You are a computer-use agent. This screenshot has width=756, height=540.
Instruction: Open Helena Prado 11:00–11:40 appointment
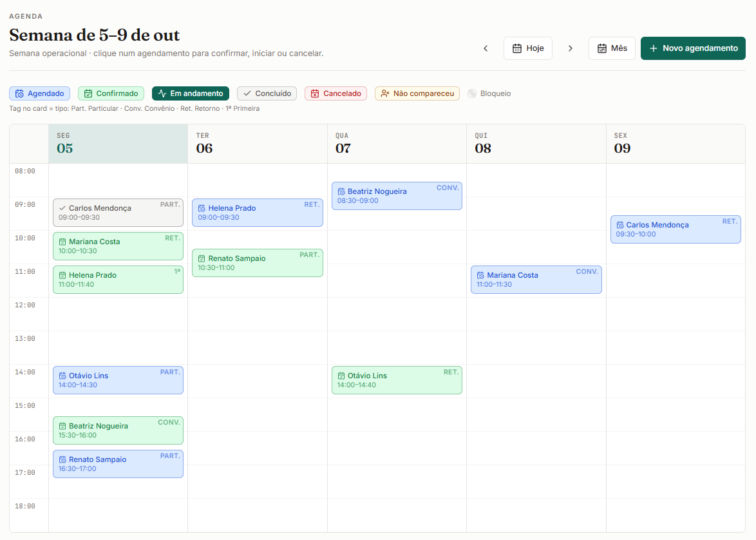(118, 280)
